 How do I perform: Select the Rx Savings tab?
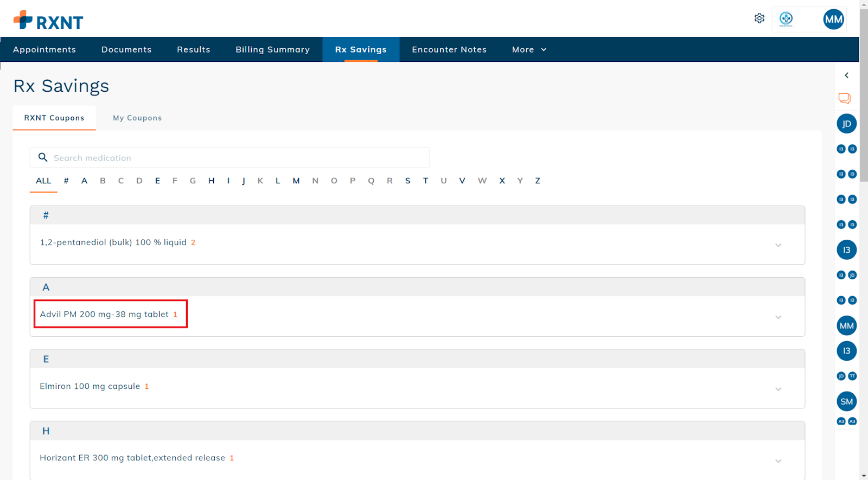point(361,49)
